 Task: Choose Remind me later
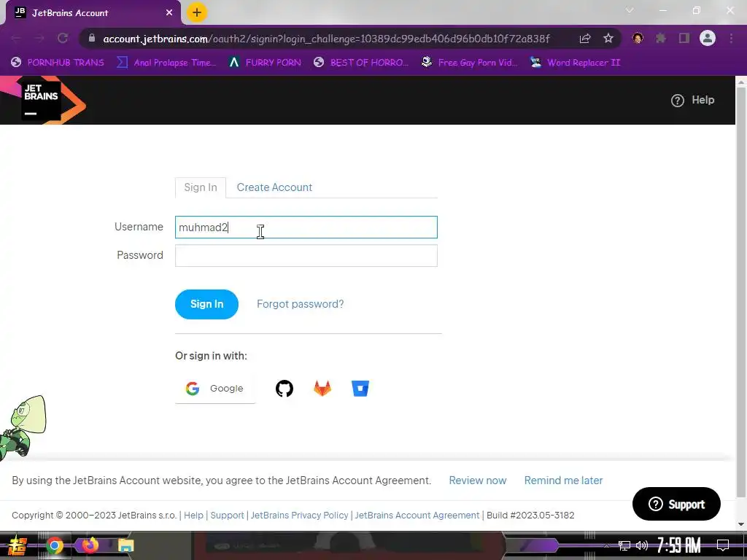click(564, 481)
